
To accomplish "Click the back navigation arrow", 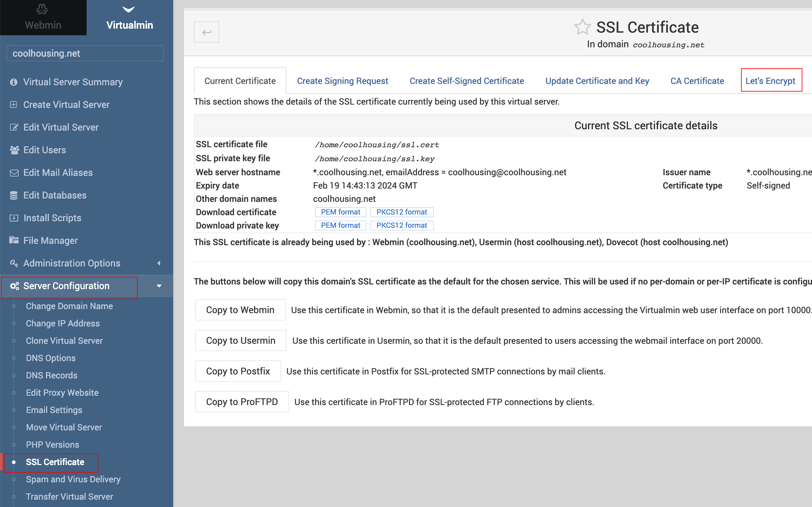I will [x=206, y=32].
